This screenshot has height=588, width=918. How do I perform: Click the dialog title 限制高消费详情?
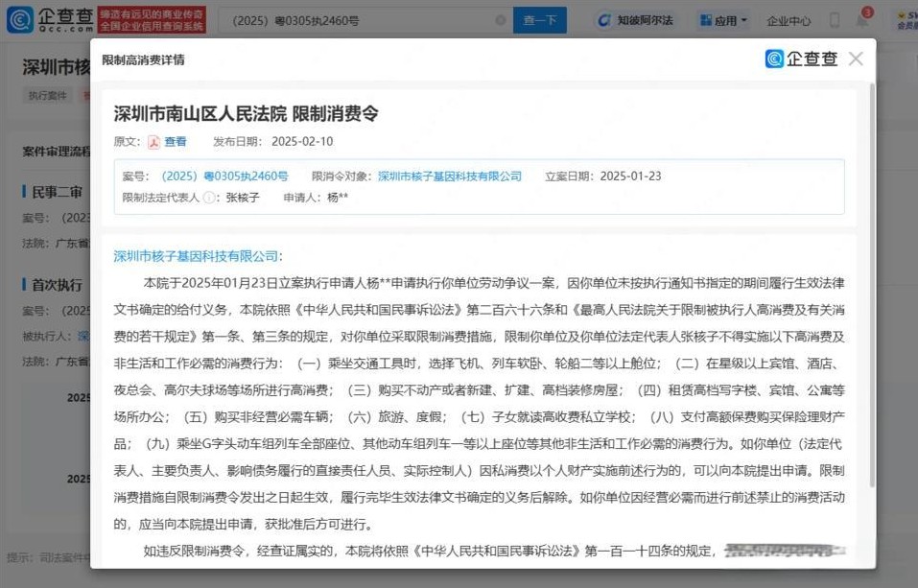click(144, 59)
